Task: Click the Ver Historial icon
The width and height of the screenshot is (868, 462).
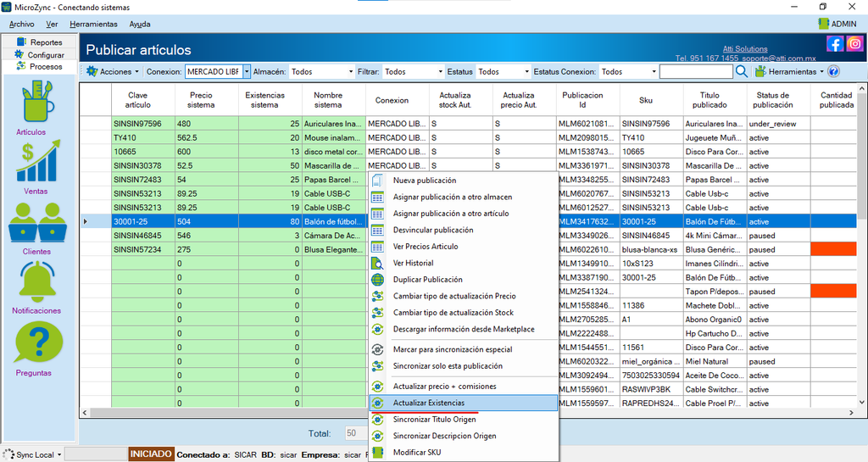Action: [x=377, y=263]
